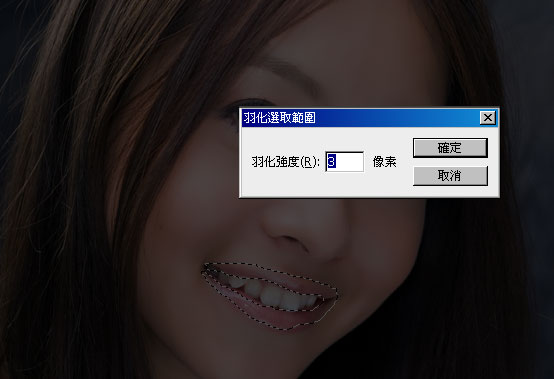554x379 pixels.
Task: Close the 羽化選取範圍 dialog with X
Action: [488, 118]
